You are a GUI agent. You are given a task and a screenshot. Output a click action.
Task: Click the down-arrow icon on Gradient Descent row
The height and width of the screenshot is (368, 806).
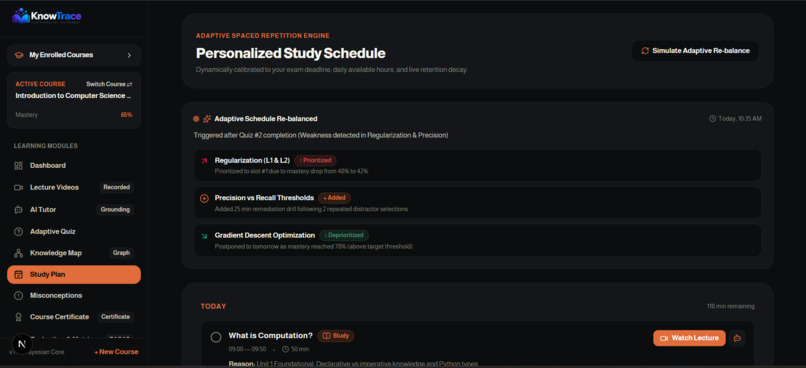tap(204, 236)
